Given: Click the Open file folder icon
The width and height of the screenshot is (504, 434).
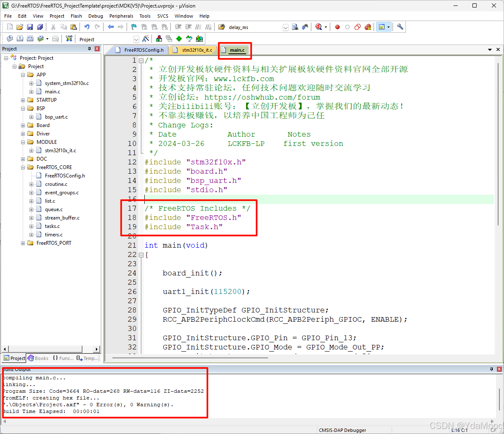Looking at the screenshot, I should click(x=20, y=27).
